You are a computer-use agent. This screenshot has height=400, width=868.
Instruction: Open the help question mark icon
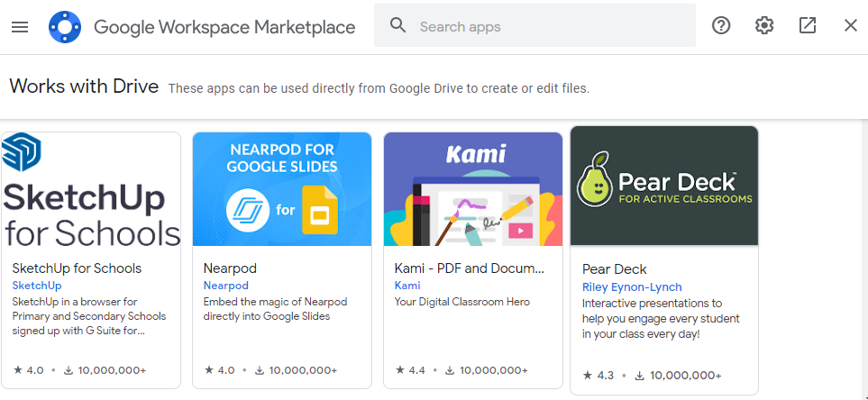click(x=721, y=25)
